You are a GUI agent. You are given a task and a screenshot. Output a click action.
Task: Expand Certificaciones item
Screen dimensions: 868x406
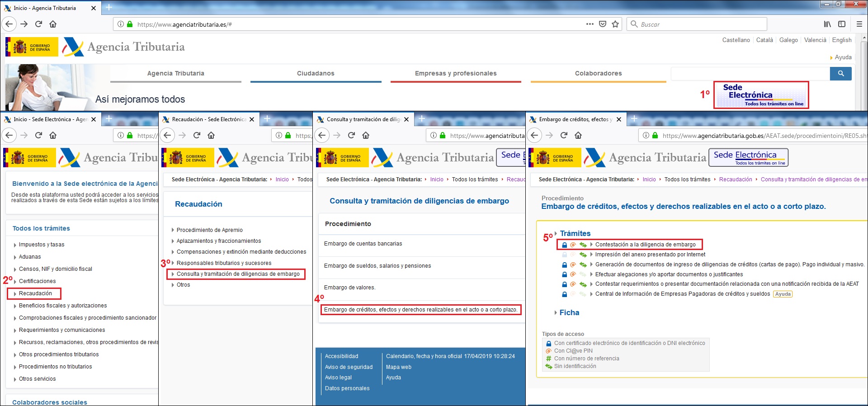(38, 281)
